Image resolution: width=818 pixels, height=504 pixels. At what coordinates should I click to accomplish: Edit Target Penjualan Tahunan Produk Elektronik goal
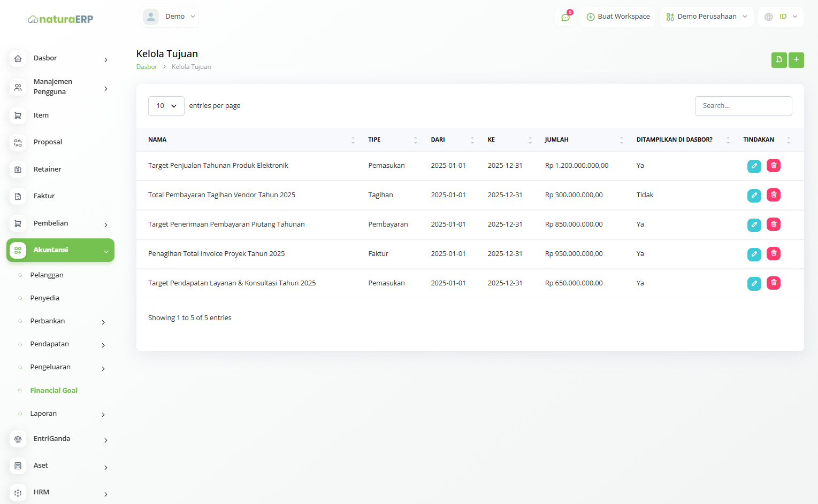click(754, 166)
